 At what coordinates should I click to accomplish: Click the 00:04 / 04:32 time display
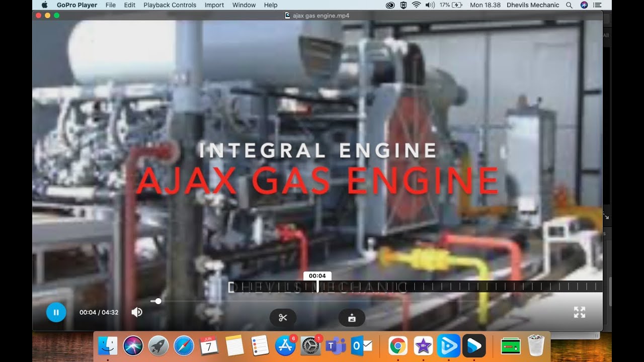tap(99, 312)
